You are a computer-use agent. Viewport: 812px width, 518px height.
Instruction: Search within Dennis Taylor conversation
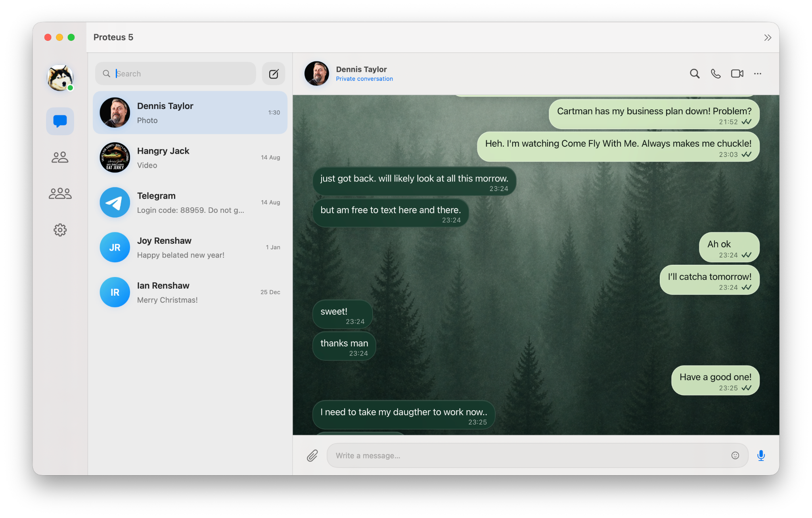click(694, 74)
